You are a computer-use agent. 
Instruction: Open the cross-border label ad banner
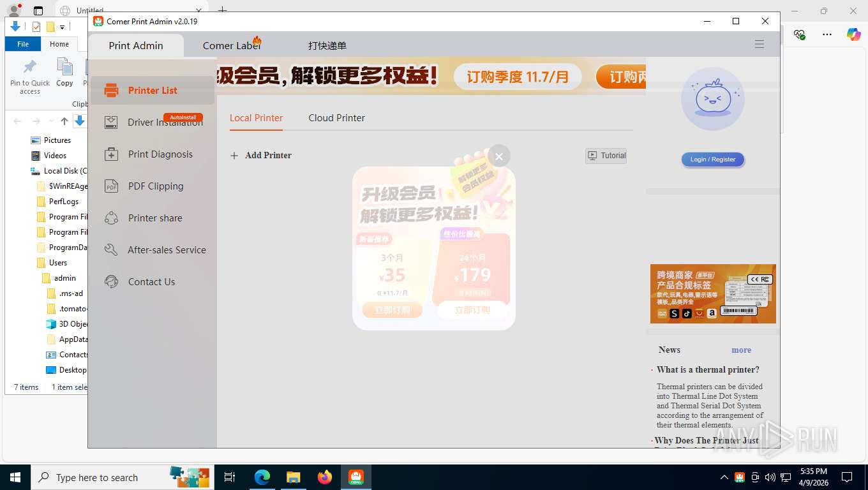point(713,293)
